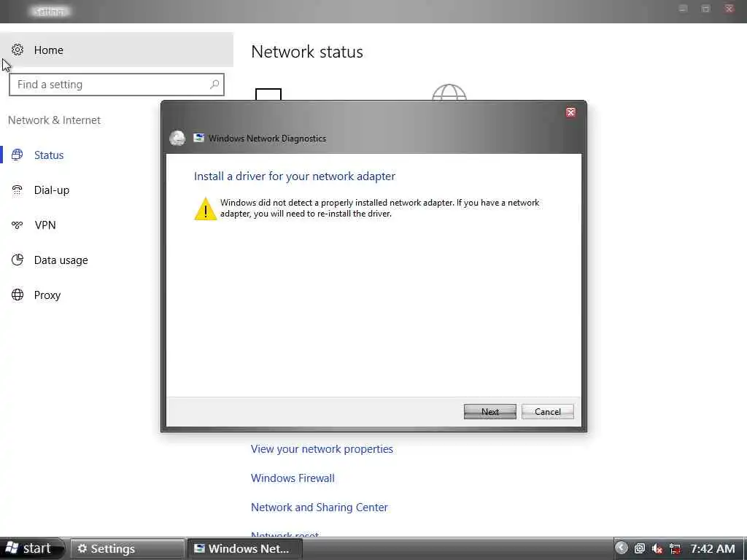Click the heading Install a driver for your network adapter
The height and width of the screenshot is (560, 747).
tap(295, 176)
